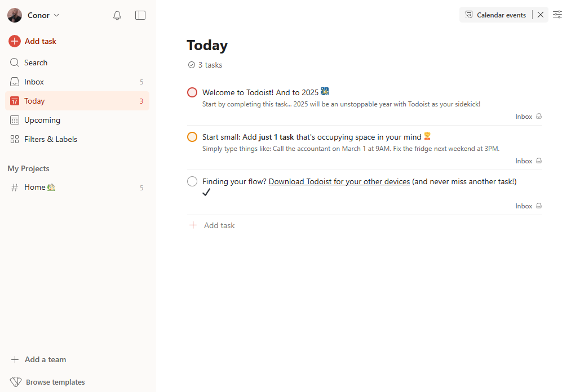Click the Home project count 5
The width and height of the screenshot is (571, 392).
click(x=141, y=188)
